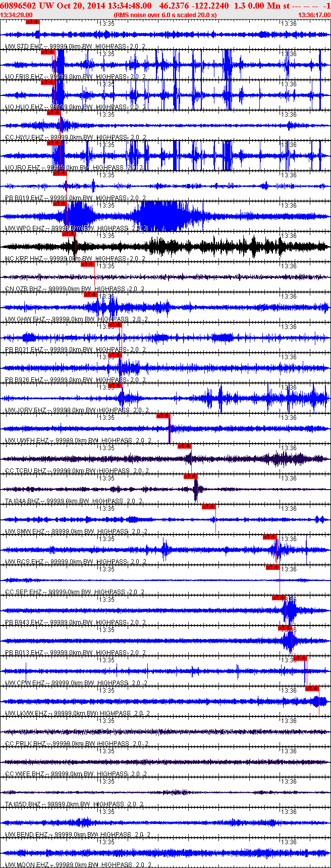Click the red pick flag on CC.TCBU trace

click(x=184, y=446)
